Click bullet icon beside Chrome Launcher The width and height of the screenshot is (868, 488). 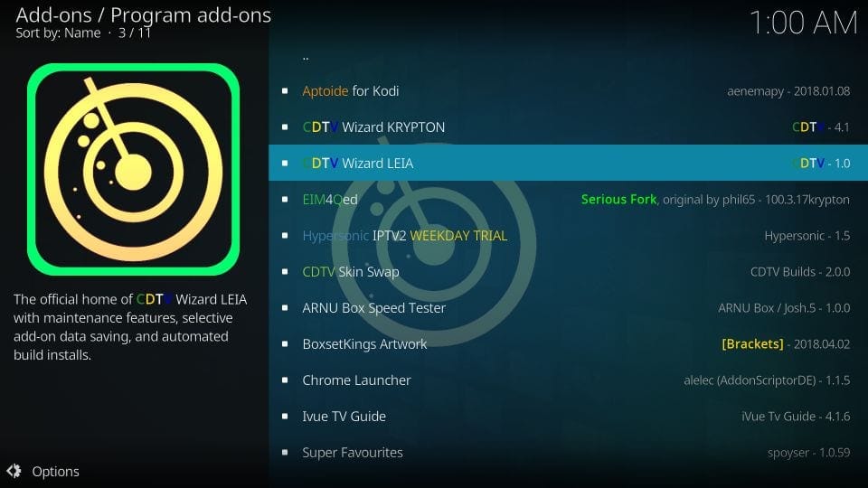coord(285,380)
